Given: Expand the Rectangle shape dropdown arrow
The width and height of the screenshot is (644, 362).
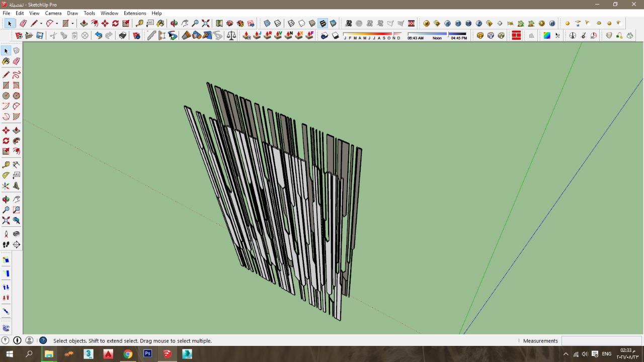Looking at the screenshot, I should pos(72,24).
